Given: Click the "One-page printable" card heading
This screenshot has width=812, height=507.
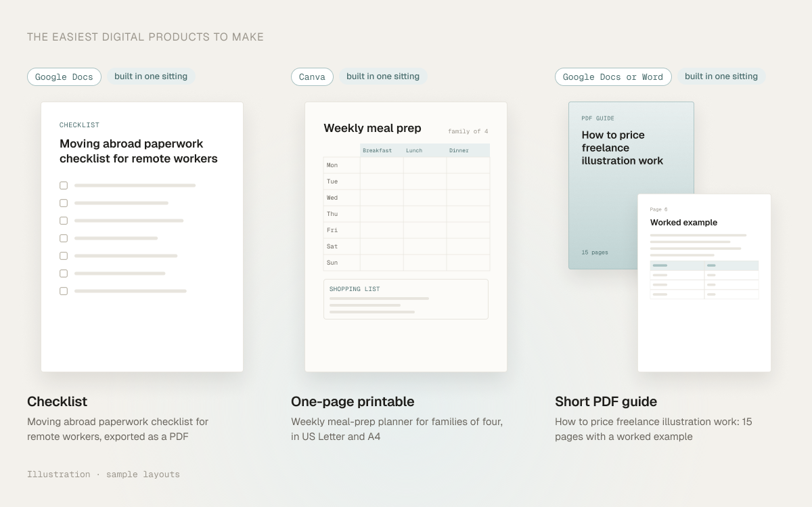Looking at the screenshot, I should (353, 401).
